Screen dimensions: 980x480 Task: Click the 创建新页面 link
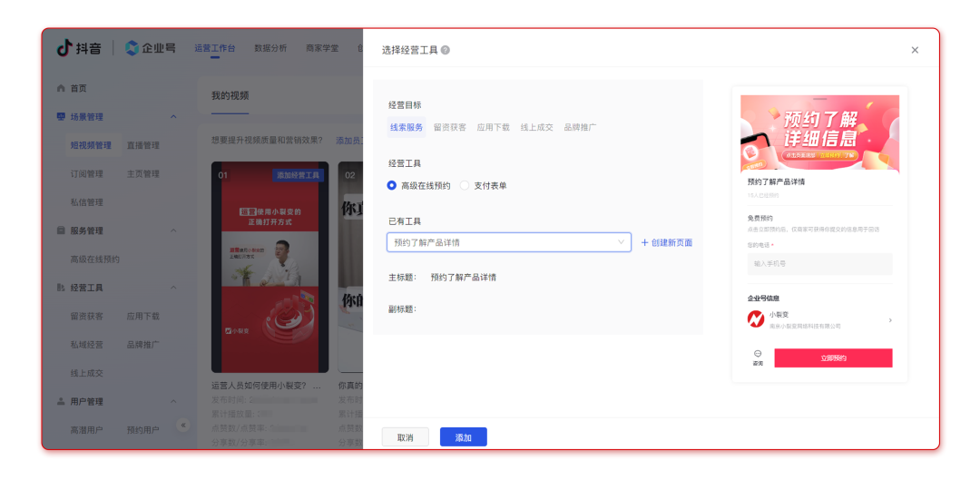coord(667,243)
